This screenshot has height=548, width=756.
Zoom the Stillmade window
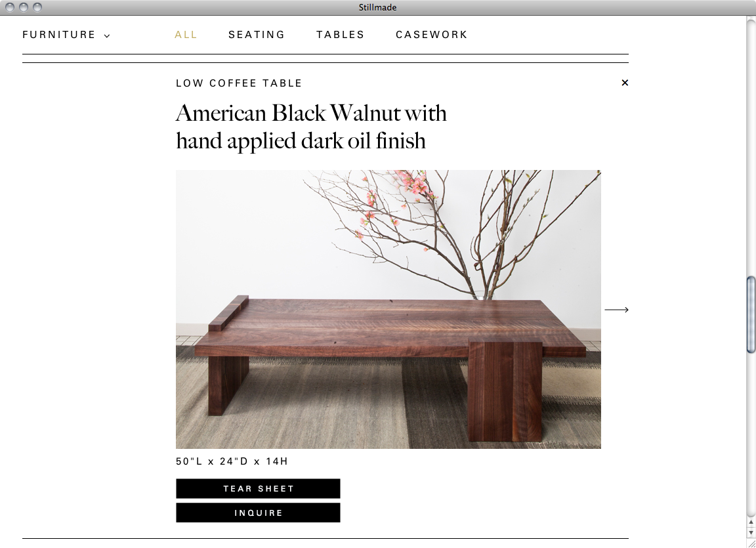(37, 7)
